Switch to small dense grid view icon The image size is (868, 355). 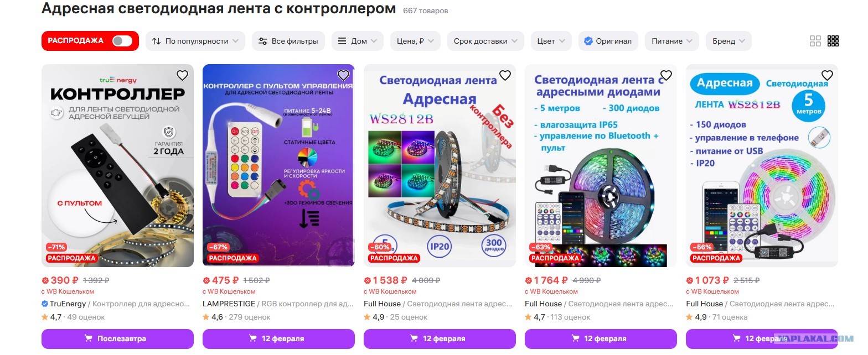point(833,41)
